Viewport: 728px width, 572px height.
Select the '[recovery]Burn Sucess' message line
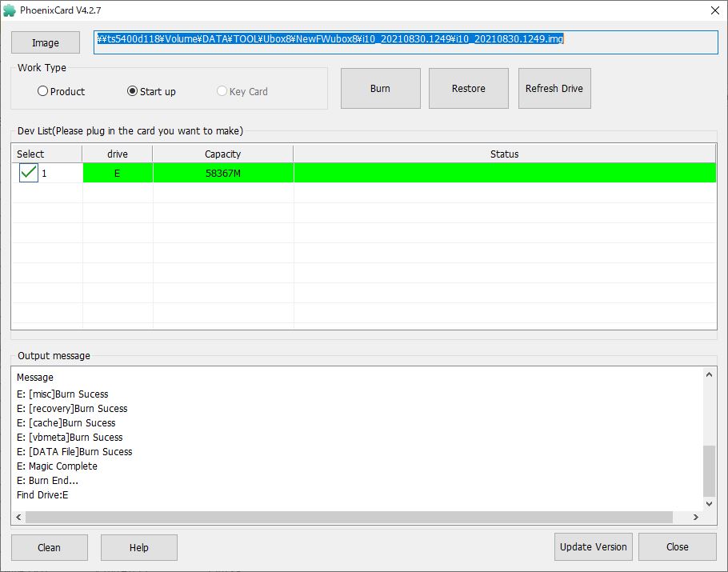[72, 409]
